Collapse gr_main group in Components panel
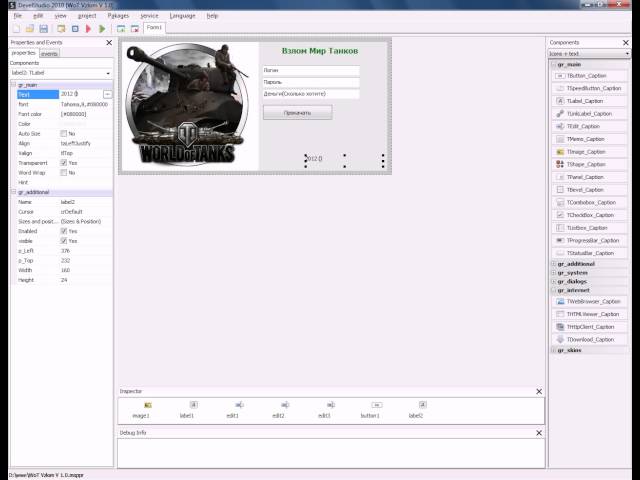Image resolution: width=640 pixels, height=480 pixels. 554,64
